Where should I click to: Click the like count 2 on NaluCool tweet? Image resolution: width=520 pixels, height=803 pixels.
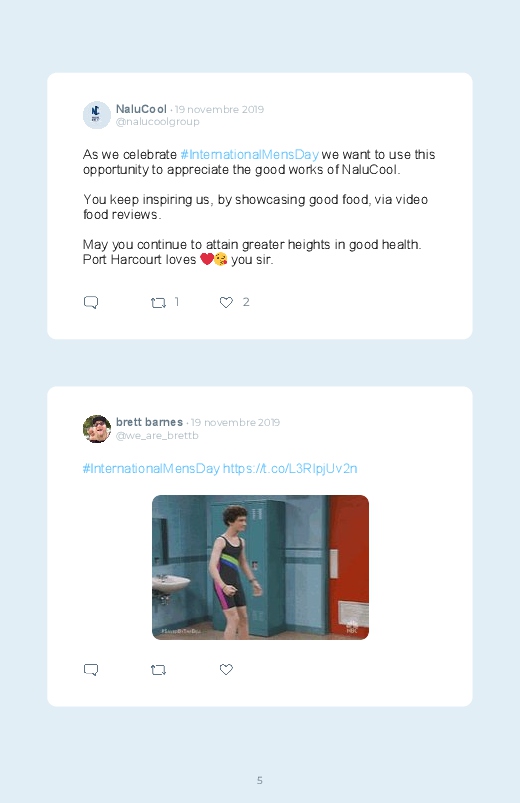pyautogui.click(x=246, y=302)
